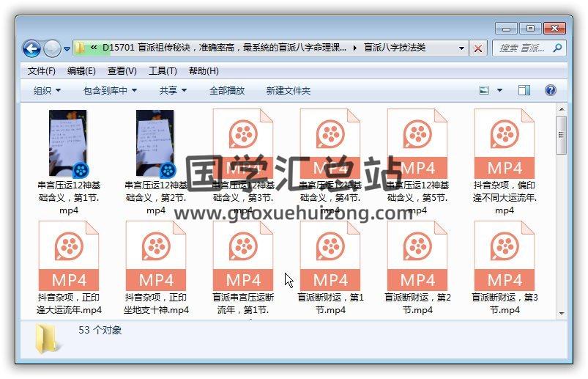Click the Forward navigation arrow button
Viewport: 588px width, 379px height.
point(52,48)
